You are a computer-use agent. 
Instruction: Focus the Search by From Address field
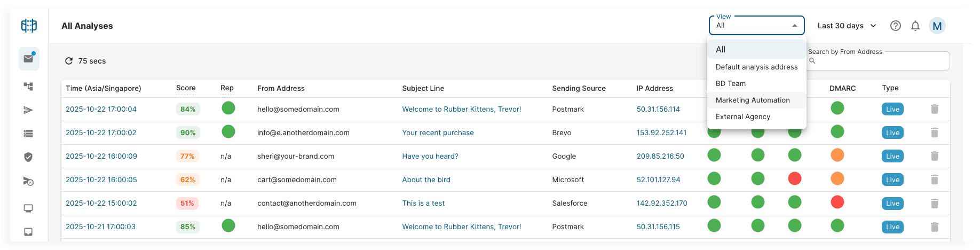pos(882,61)
